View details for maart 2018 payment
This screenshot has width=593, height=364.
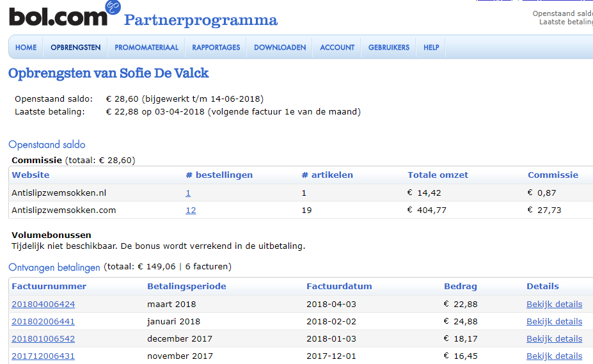click(554, 305)
